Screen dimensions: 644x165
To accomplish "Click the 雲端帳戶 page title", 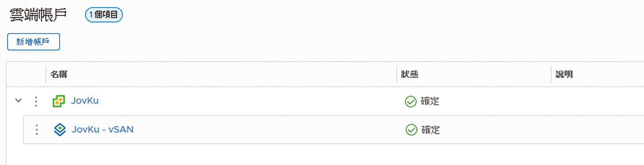I will pos(39,15).
